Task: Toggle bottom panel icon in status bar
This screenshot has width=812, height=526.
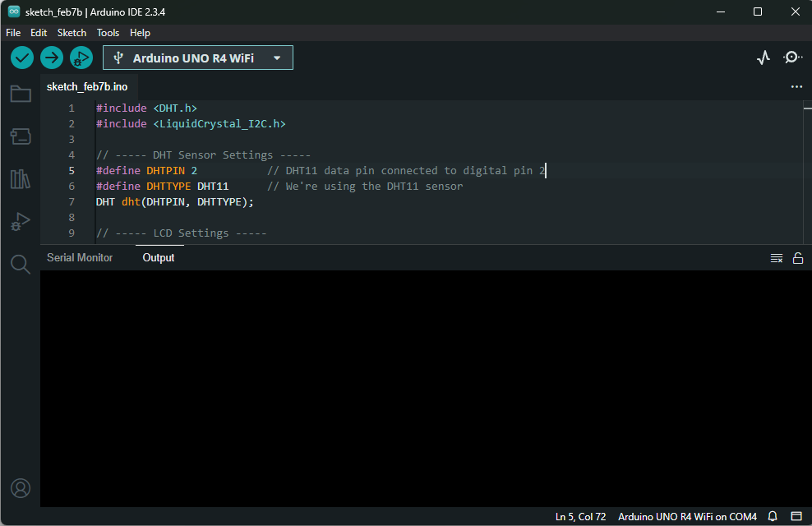Action: click(796, 516)
